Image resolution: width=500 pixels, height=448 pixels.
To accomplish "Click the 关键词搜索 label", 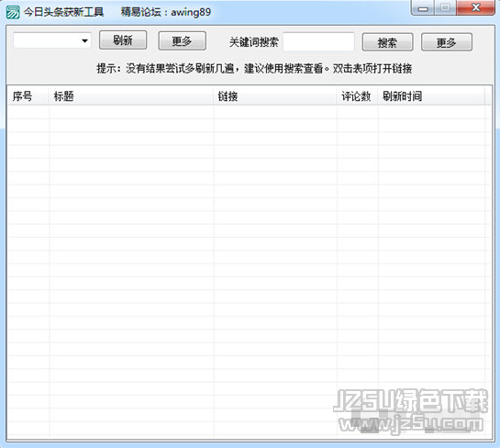I will 254,42.
